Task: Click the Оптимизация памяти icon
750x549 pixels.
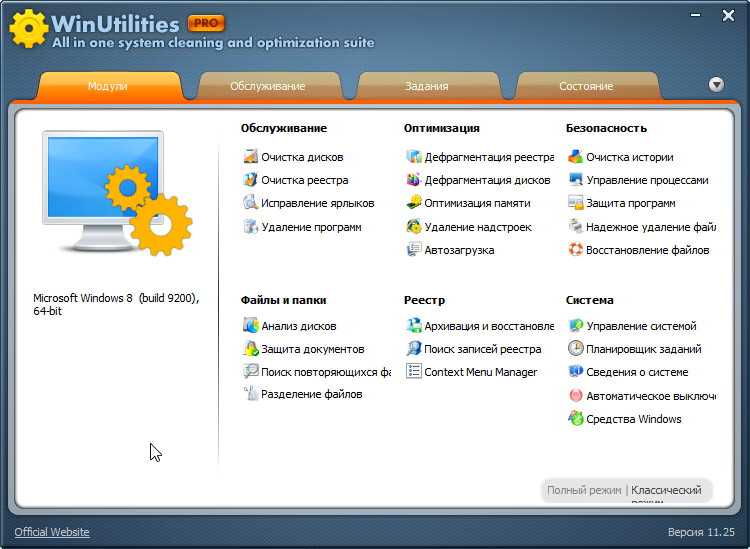Action: pos(414,203)
